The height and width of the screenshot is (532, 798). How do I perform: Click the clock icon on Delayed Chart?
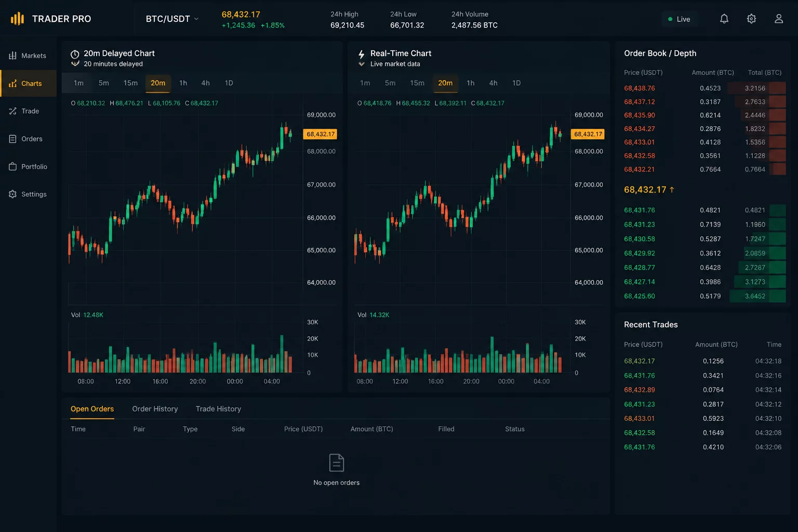pos(75,54)
